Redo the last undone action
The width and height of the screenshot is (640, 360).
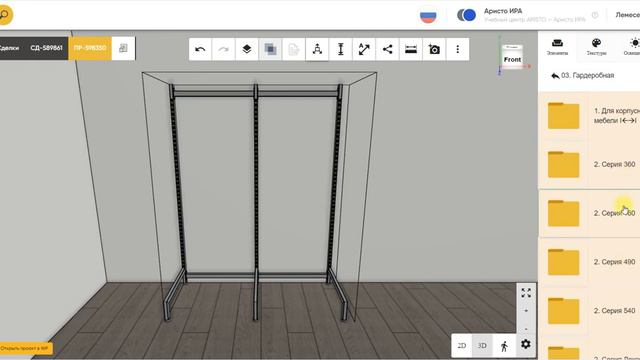(x=223, y=49)
